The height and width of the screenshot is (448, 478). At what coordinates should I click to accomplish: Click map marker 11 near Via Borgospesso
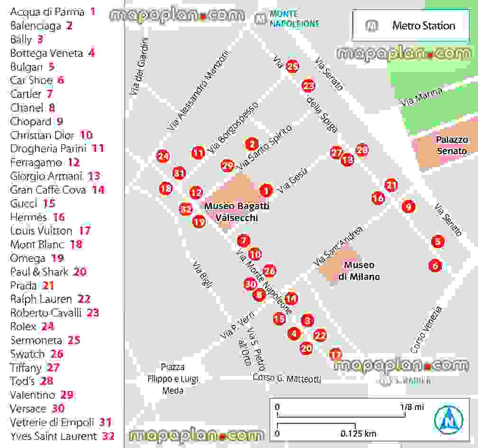point(198,152)
